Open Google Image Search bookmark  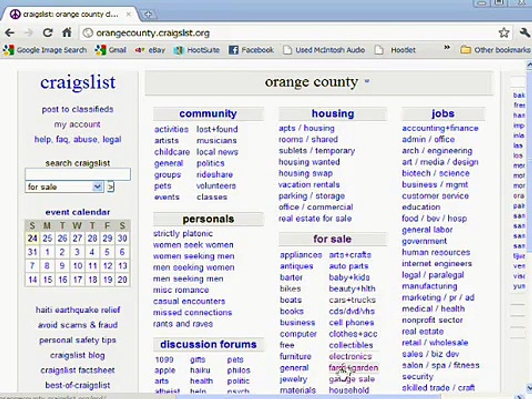tap(45, 50)
